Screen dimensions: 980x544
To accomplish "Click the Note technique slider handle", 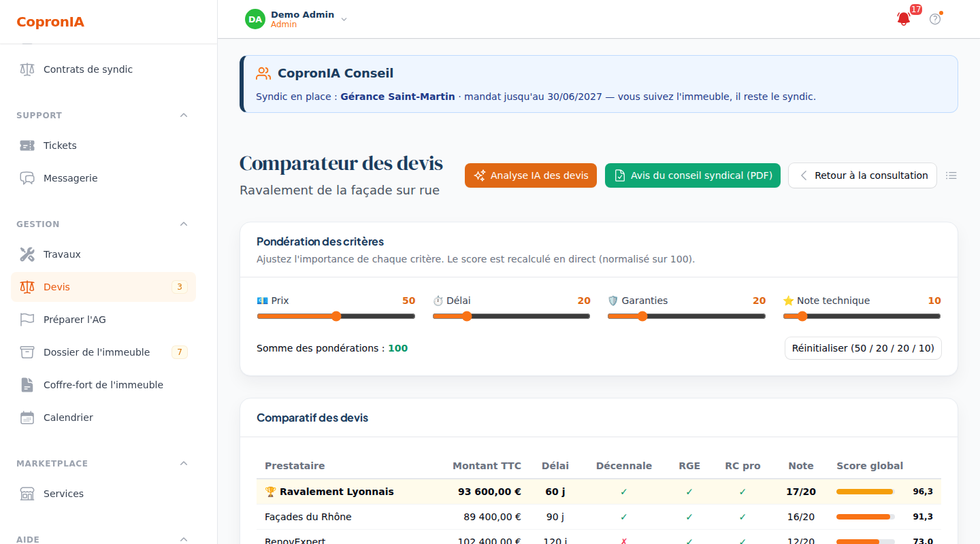I will pos(802,316).
